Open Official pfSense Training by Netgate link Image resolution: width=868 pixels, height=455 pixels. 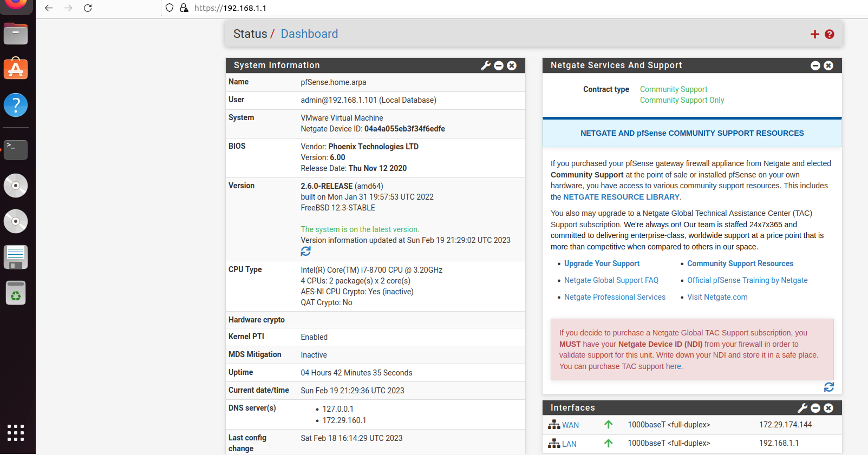(x=747, y=280)
